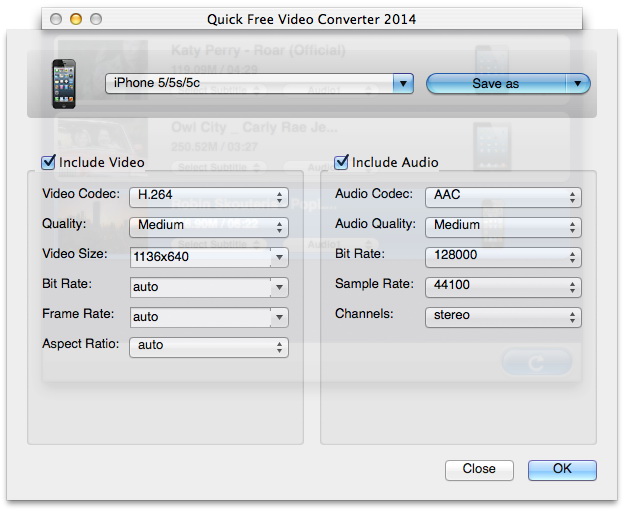Open the Video Codec H.264 popup

tap(209, 197)
